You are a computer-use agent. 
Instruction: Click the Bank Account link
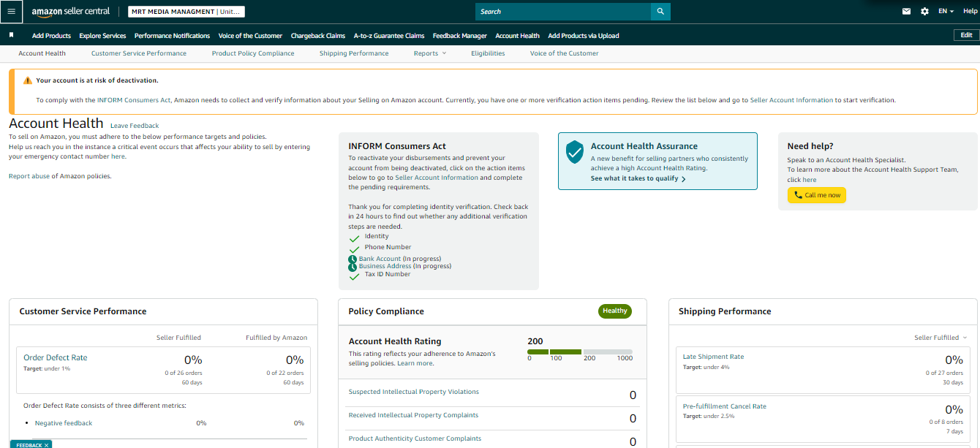click(380, 259)
